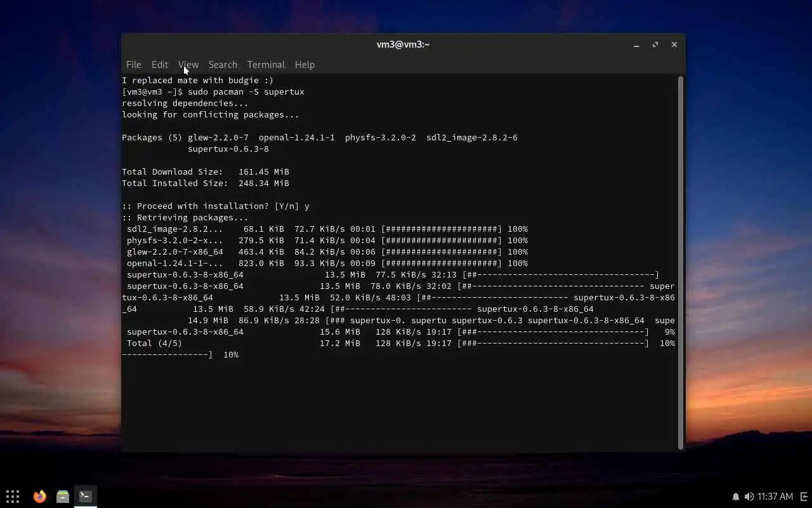Click the '00:09' elapsed time

(363, 264)
